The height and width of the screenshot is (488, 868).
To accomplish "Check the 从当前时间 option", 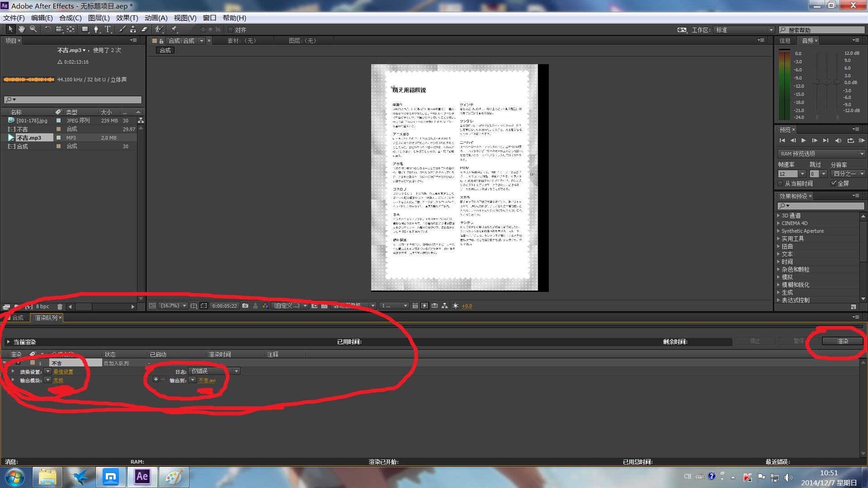I will (x=780, y=183).
